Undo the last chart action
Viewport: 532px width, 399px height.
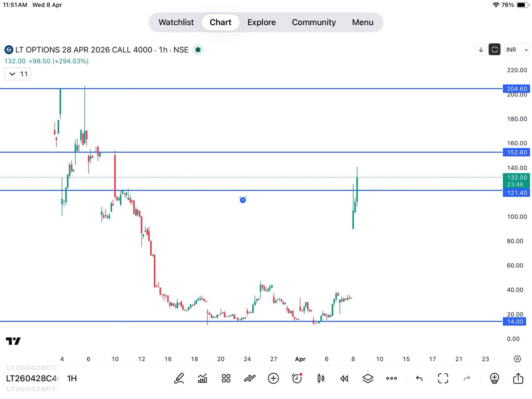click(419, 378)
